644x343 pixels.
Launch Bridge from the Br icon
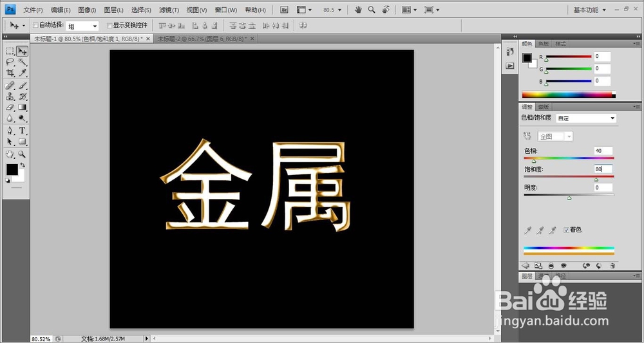point(284,10)
